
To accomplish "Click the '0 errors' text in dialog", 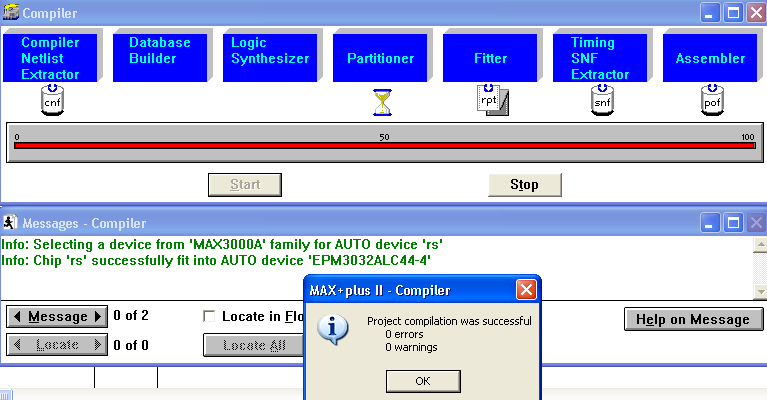I will [x=404, y=334].
